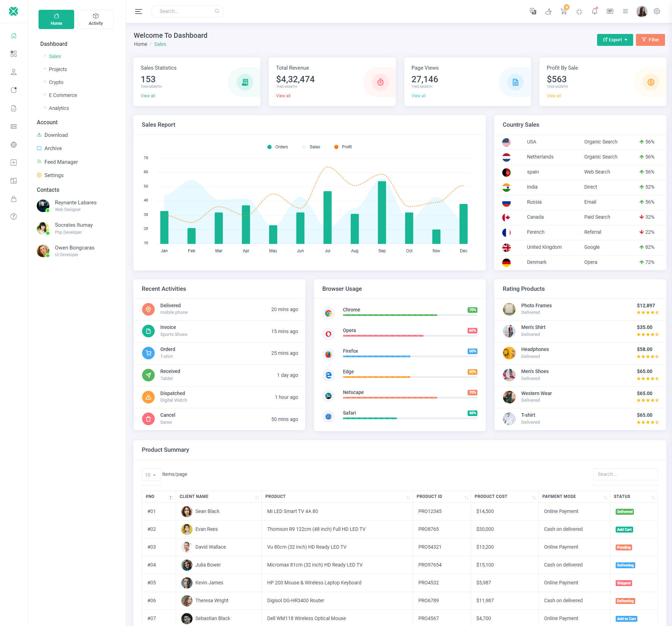Click View all under Total Revenue

(283, 96)
